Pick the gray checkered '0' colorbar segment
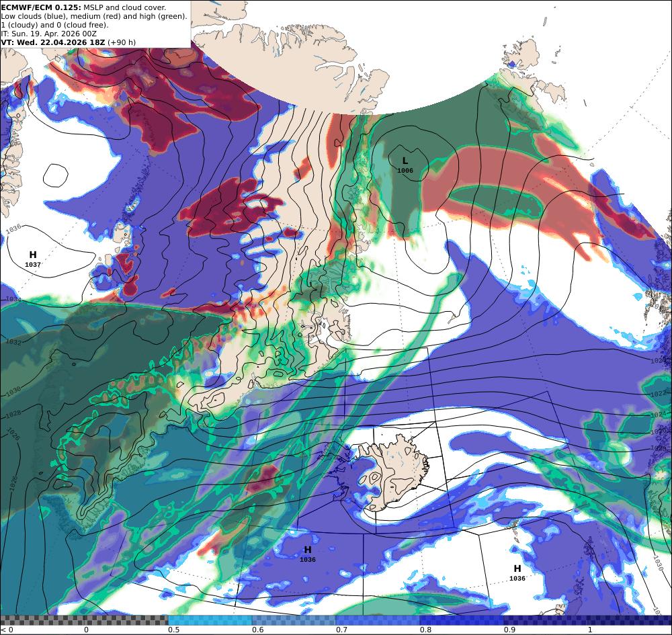 pos(126,620)
